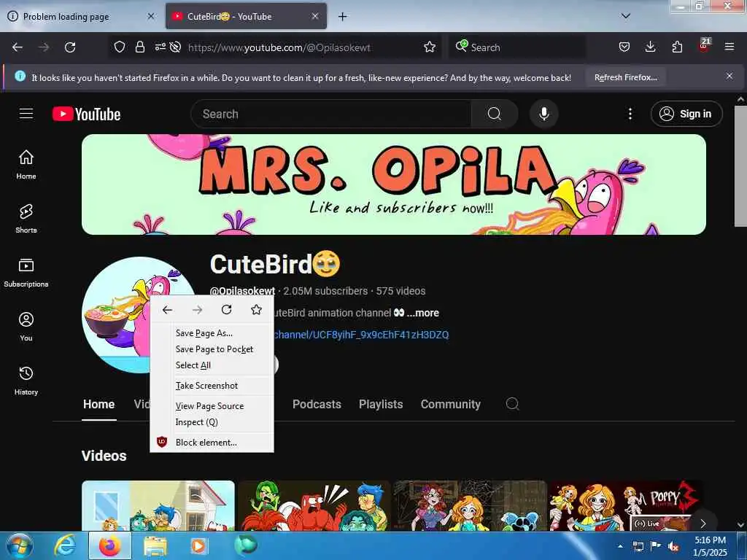
Task: Open YouTube settings three-dot menu
Action: coord(630,114)
